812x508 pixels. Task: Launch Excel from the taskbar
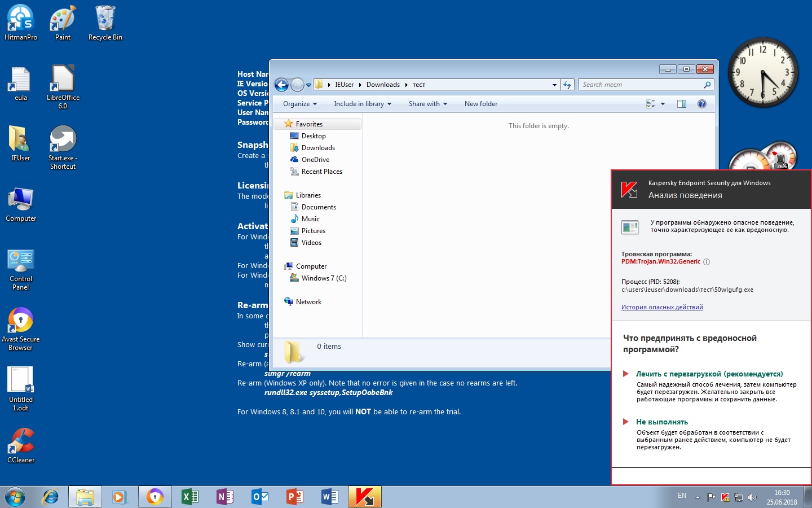[x=190, y=497]
